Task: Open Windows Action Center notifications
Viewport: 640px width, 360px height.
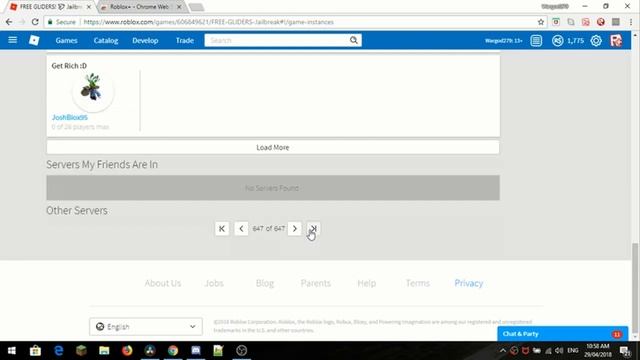Action: pyautogui.click(x=625, y=351)
